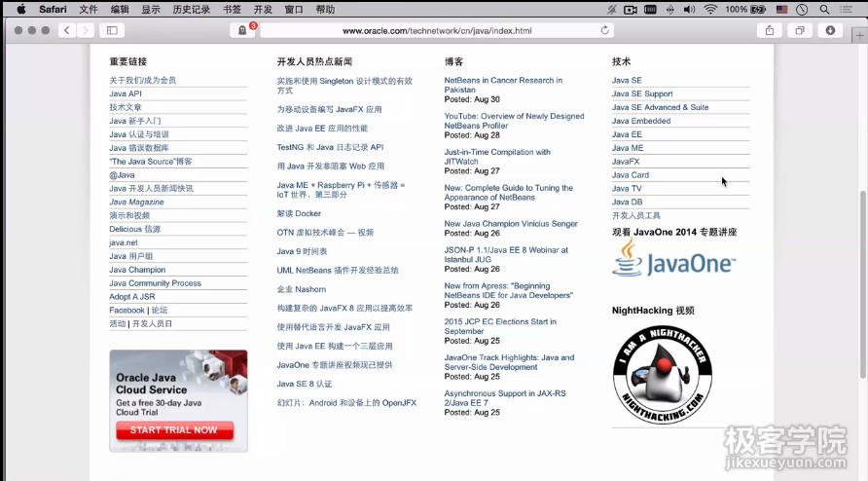Open the Java SE Support link
Image resolution: width=868 pixels, height=481 pixels.
(x=642, y=93)
